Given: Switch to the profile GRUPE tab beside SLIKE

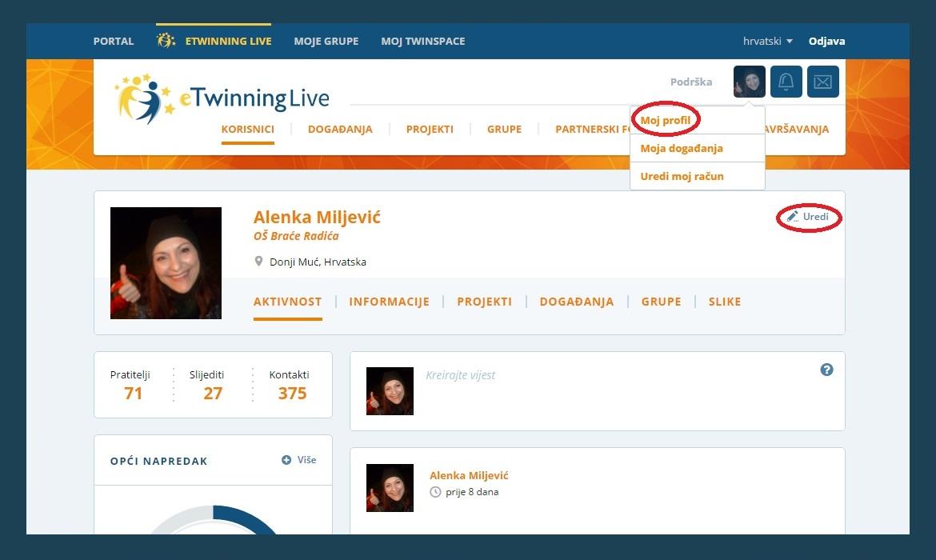Looking at the screenshot, I should (661, 302).
